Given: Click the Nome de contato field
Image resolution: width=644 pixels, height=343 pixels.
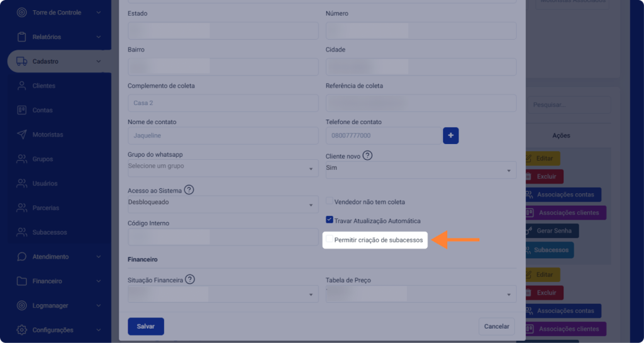Looking at the screenshot, I should coord(223,135).
